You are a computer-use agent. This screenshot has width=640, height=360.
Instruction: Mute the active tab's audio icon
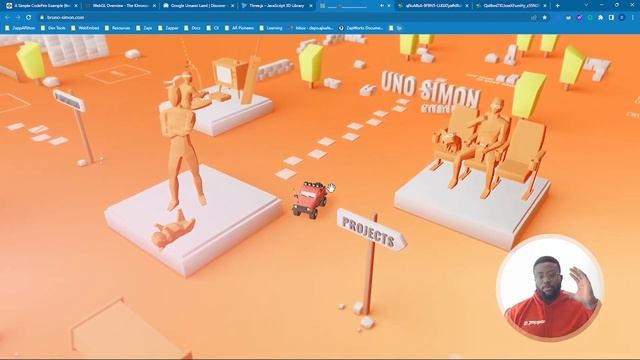(382, 6)
